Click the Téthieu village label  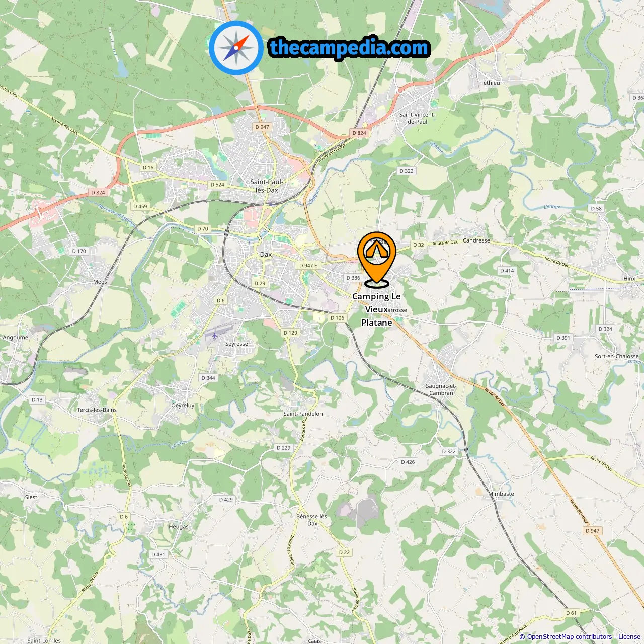491,83
